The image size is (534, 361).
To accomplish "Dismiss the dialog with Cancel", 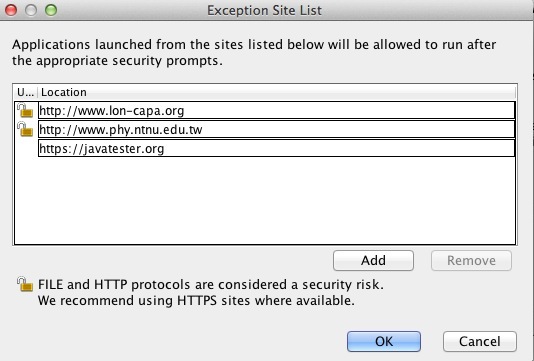I will 480,341.
